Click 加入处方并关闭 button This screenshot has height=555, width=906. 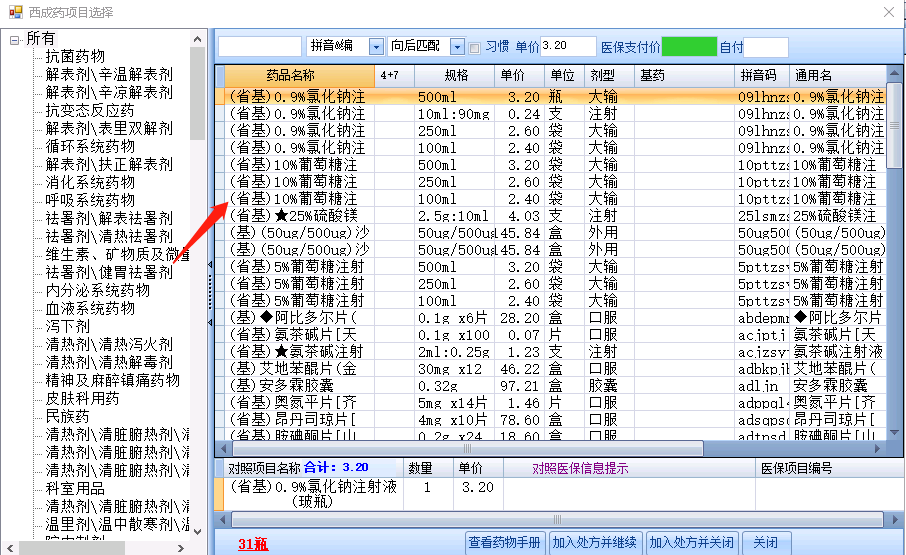tap(692, 543)
